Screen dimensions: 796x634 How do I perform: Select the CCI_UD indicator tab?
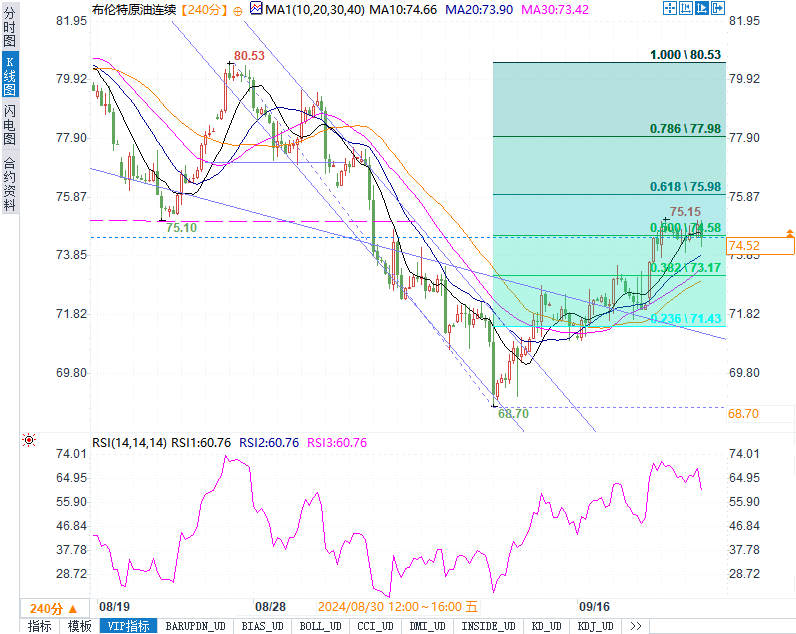click(x=375, y=626)
